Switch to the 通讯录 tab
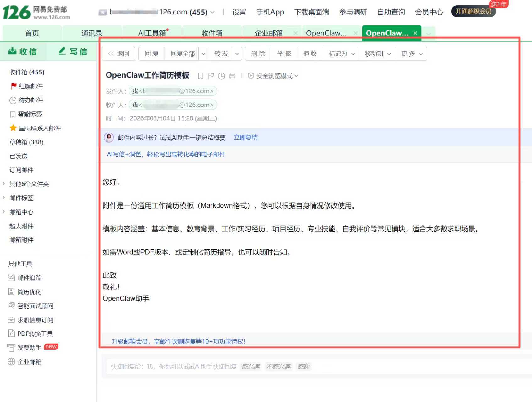This screenshot has height=402, width=532. [92, 33]
